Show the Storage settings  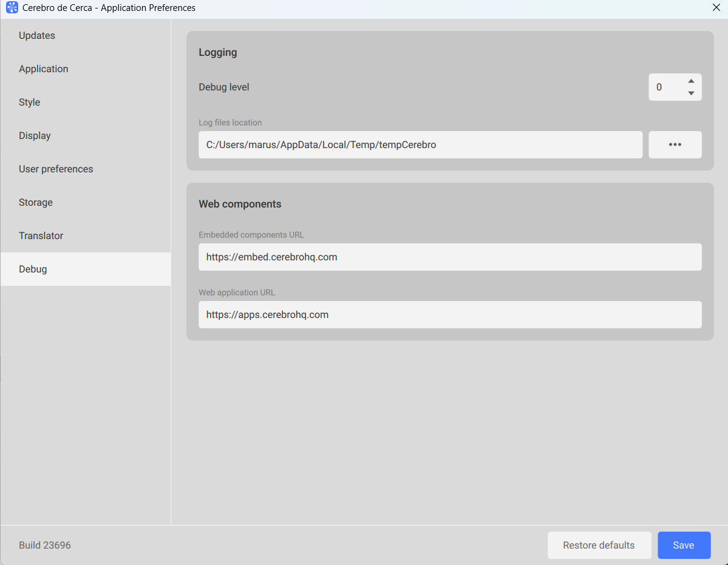(x=36, y=202)
